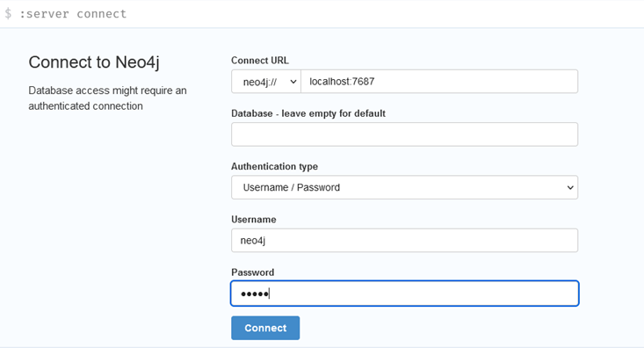644x348 pixels.
Task: Open the neo4j:// protocol dropdown
Action: click(266, 82)
